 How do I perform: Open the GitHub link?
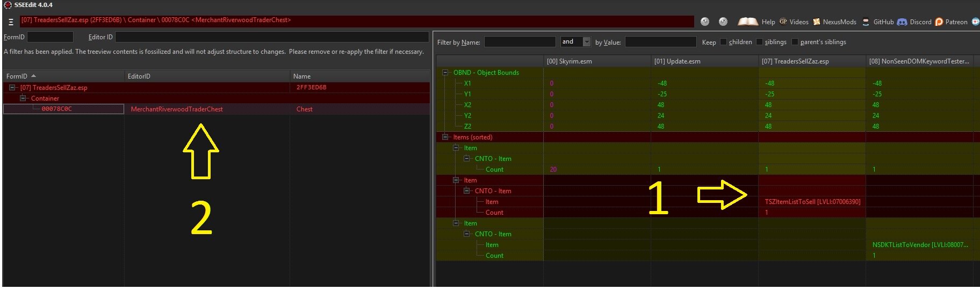coord(883,22)
